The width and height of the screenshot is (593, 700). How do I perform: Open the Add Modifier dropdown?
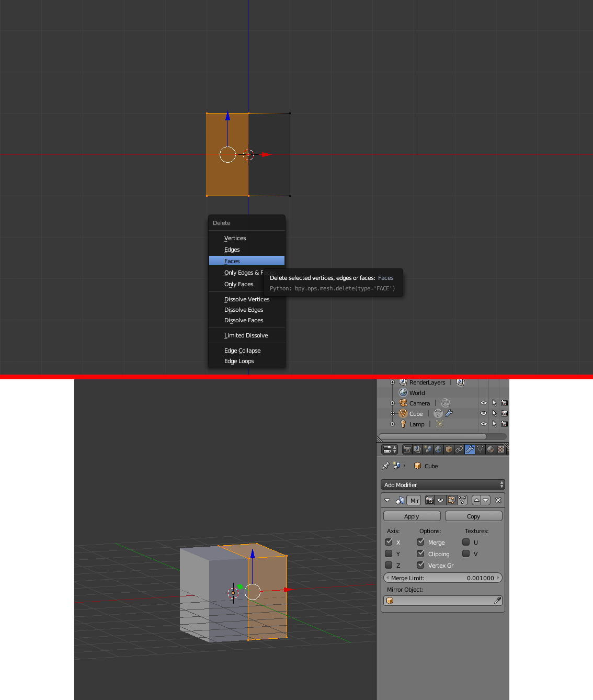[x=442, y=484]
